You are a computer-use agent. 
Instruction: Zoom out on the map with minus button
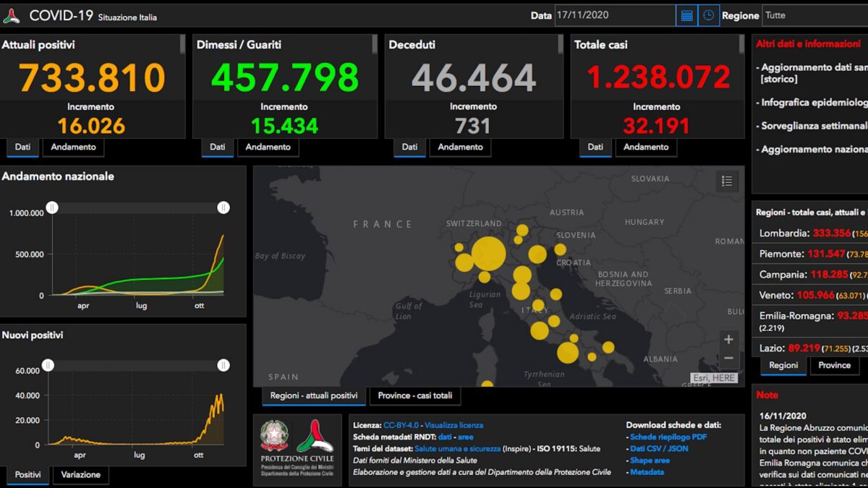pos(728,358)
